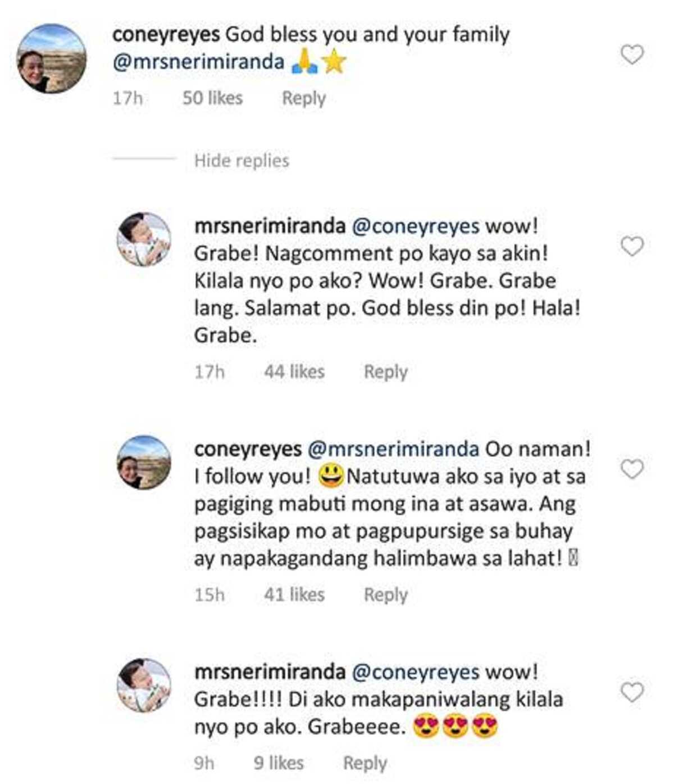This screenshot has height=784, width=674.
Task: Like mrsnerimiranda's first reply with heart
Action: [632, 246]
